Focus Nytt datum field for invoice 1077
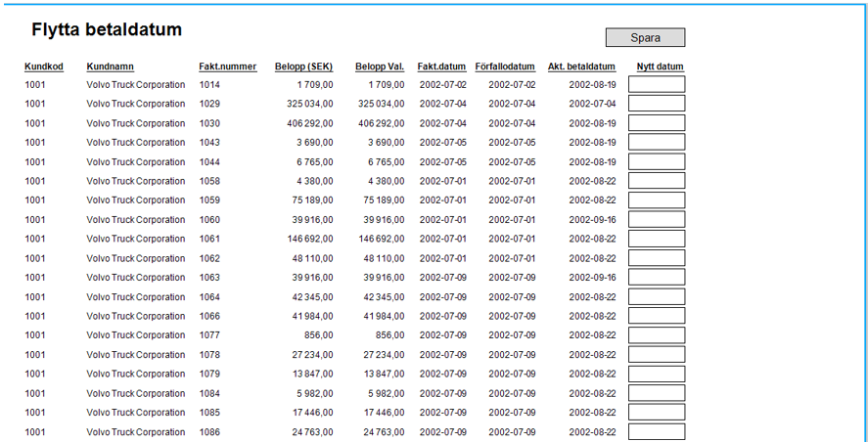This screenshot has width=868, height=442. (657, 335)
